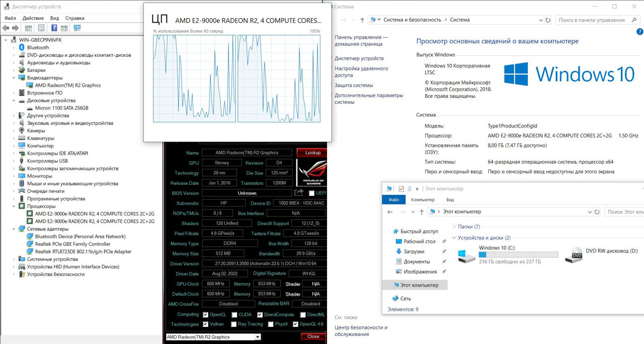The image size is (644, 344).
Task: Toggle the Ray Tracing checkbox
Action: point(234,324)
